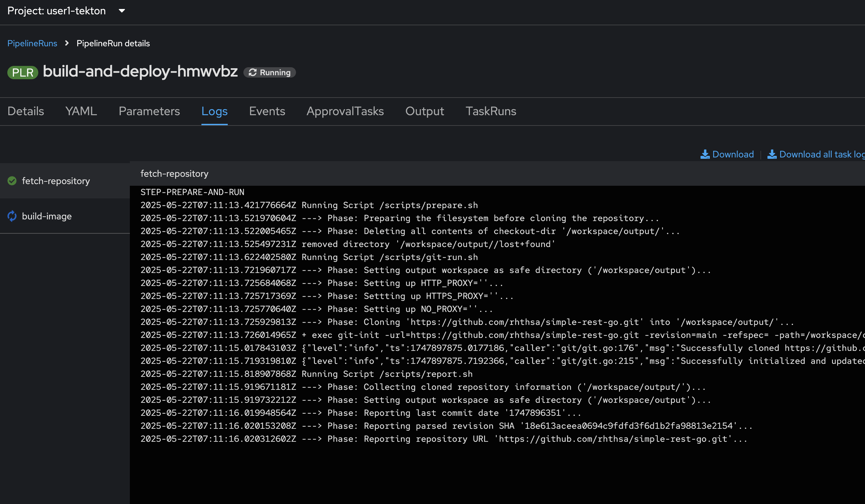
Task: Click log line Reporting last commit date
Action: pyautogui.click(x=361, y=413)
